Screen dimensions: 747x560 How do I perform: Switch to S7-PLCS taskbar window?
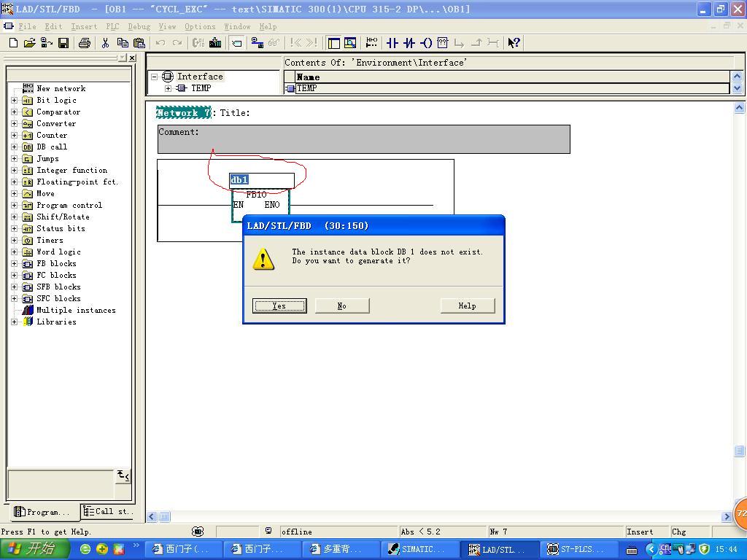point(578,549)
